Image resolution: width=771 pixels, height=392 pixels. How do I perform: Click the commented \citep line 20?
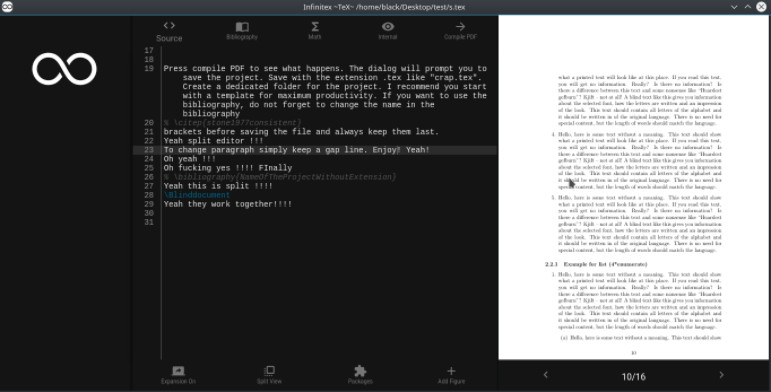[233, 122]
